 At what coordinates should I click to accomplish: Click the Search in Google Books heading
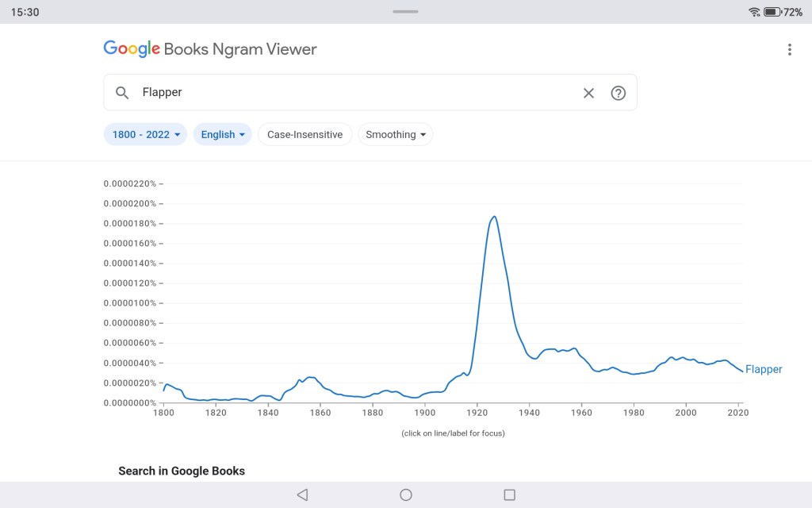(x=182, y=471)
